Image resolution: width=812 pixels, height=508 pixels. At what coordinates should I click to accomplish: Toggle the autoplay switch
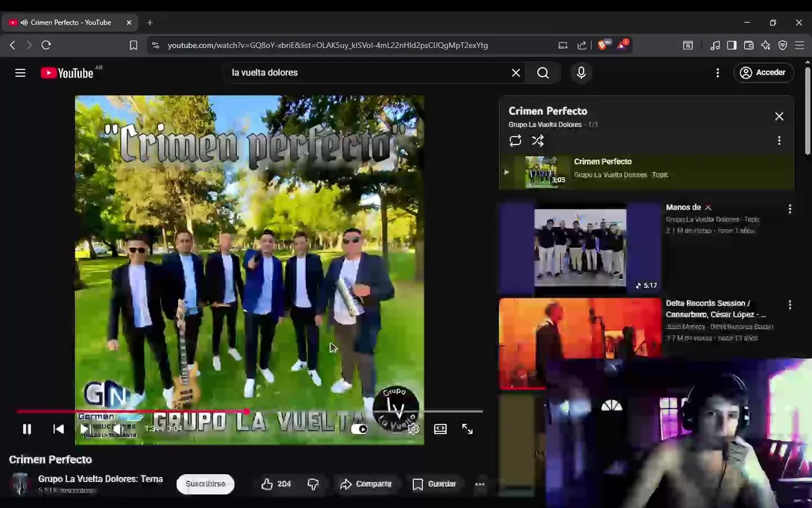click(359, 429)
